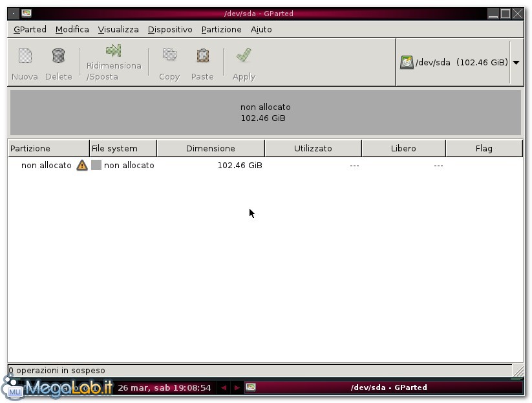Click the Flag column header
The height and width of the screenshot is (403, 532).
pyautogui.click(x=484, y=148)
